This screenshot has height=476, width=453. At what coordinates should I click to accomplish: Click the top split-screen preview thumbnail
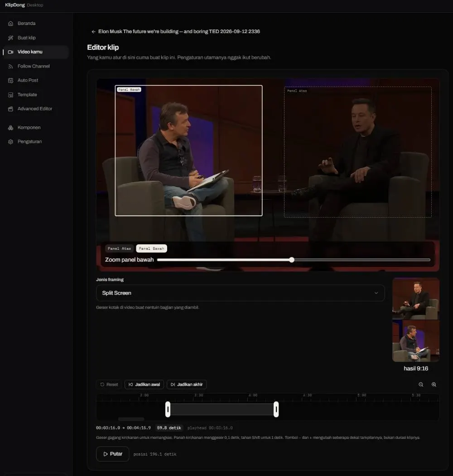point(416,299)
